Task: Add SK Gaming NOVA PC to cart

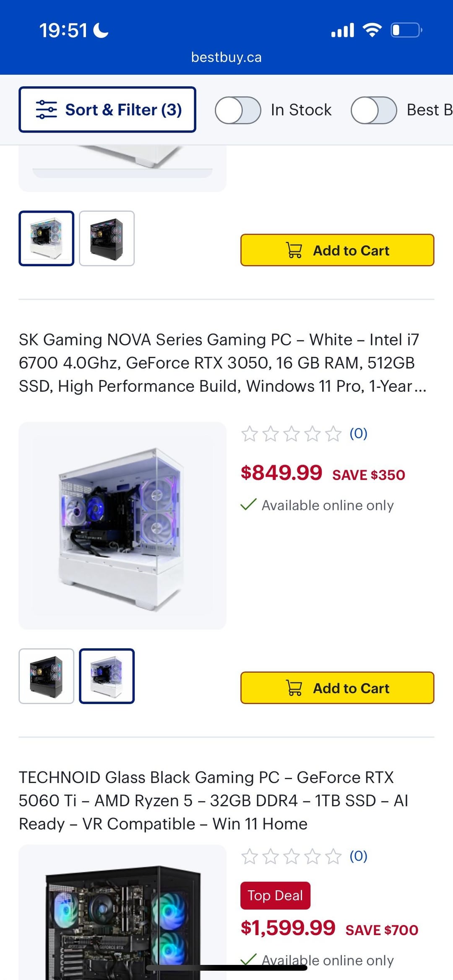Action: click(337, 688)
